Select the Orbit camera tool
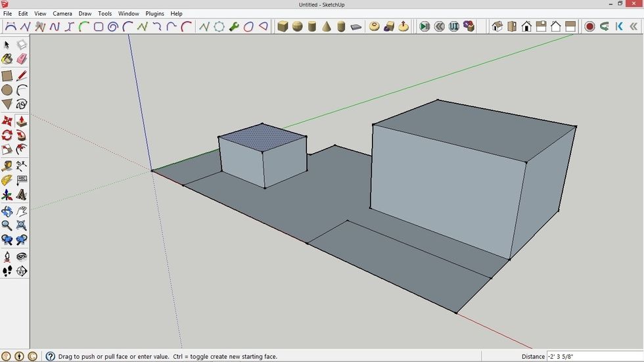This screenshot has height=362, width=644. [7, 212]
